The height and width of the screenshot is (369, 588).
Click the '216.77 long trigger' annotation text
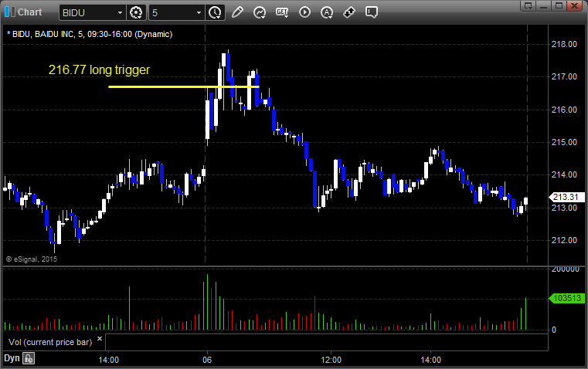pyautogui.click(x=100, y=70)
